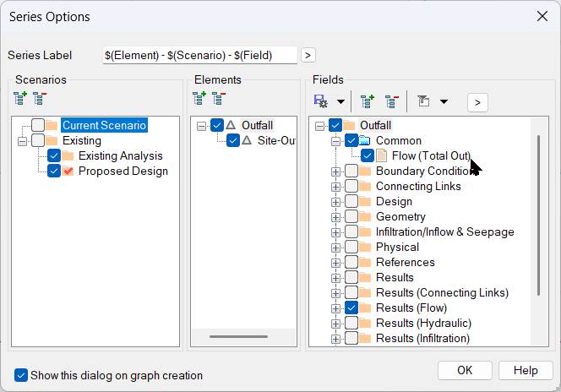The height and width of the screenshot is (392, 561).
Task: Click Elements clear-all (red minus) icon
Action: coord(219,99)
